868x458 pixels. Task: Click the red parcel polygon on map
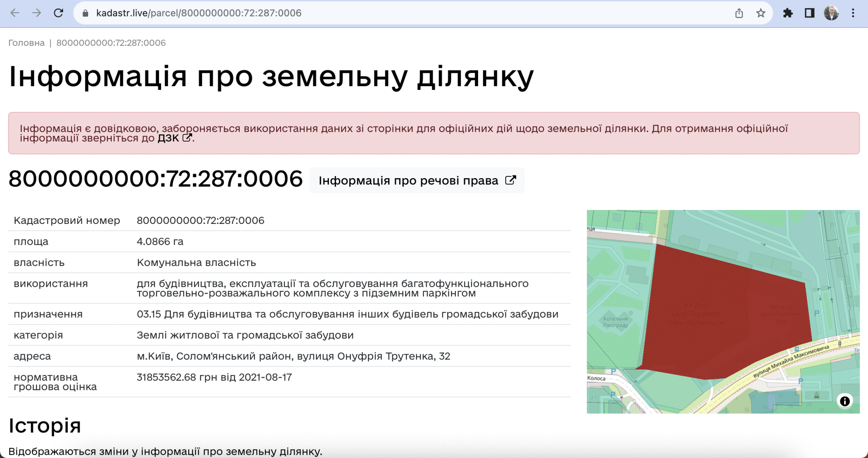(721, 314)
